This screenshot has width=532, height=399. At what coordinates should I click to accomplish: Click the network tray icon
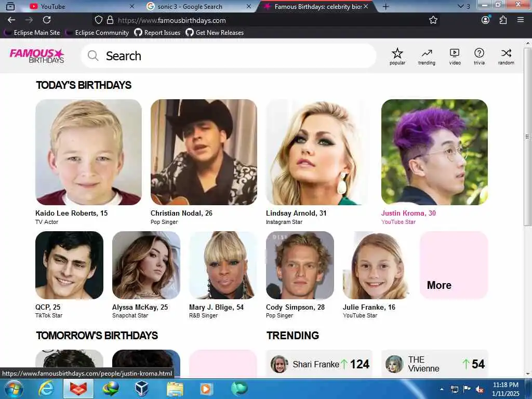click(454, 390)
